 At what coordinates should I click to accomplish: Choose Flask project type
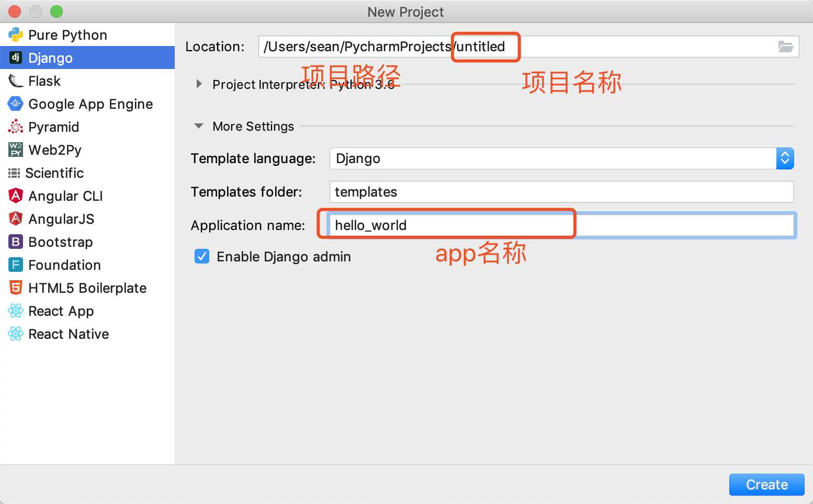tap(87, 81)
